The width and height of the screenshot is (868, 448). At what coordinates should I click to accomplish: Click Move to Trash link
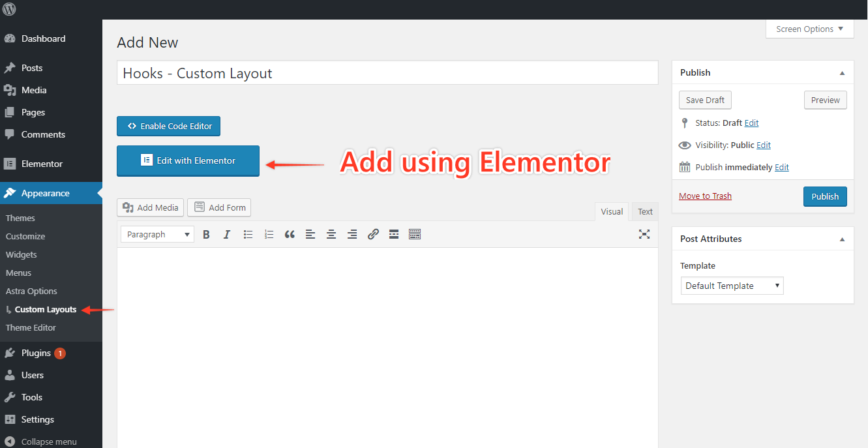(x=705, y=196)
